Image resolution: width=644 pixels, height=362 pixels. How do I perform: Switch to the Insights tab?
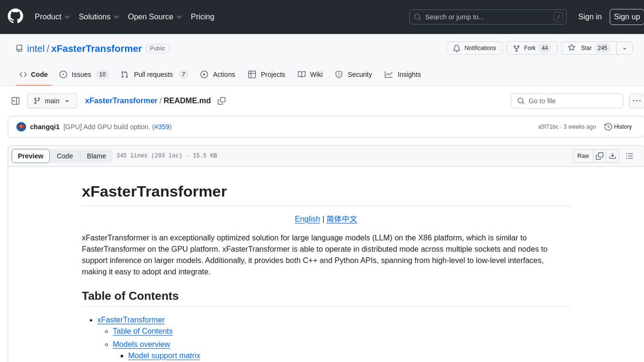tap(403, 74)
